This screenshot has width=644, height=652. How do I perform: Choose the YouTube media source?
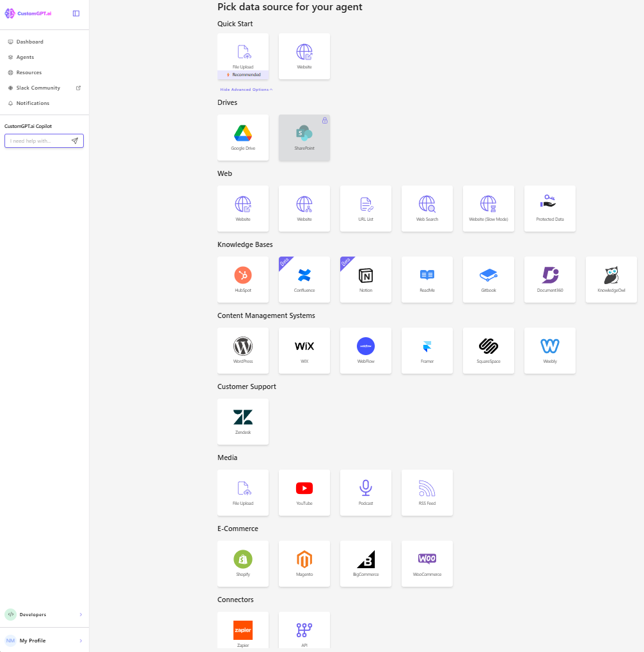coord(304,492)
